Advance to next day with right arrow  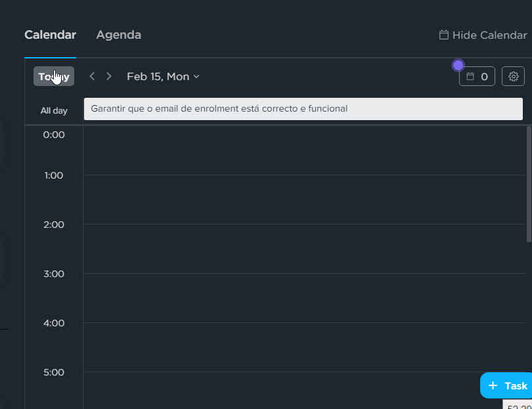(109, 76)
